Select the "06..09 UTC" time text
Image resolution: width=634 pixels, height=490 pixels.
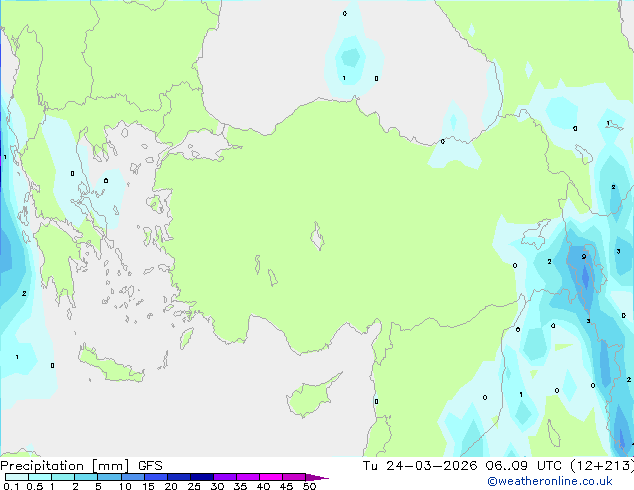(x=523, y=466)
